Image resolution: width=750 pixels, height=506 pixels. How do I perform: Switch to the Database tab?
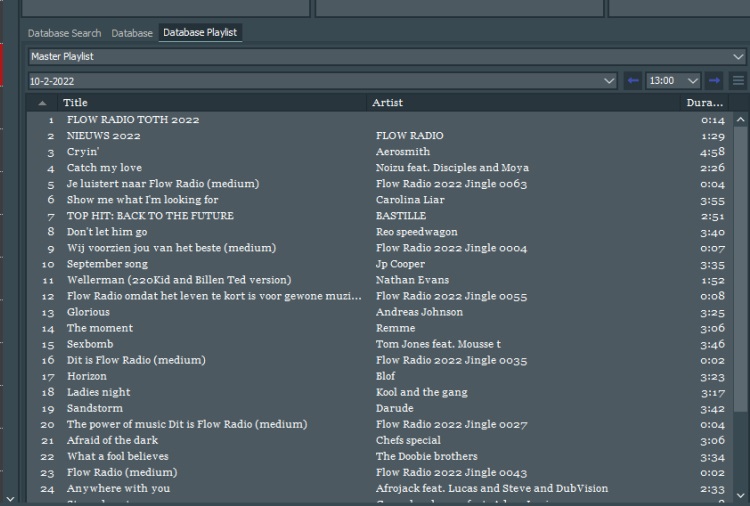coord(132,33)
